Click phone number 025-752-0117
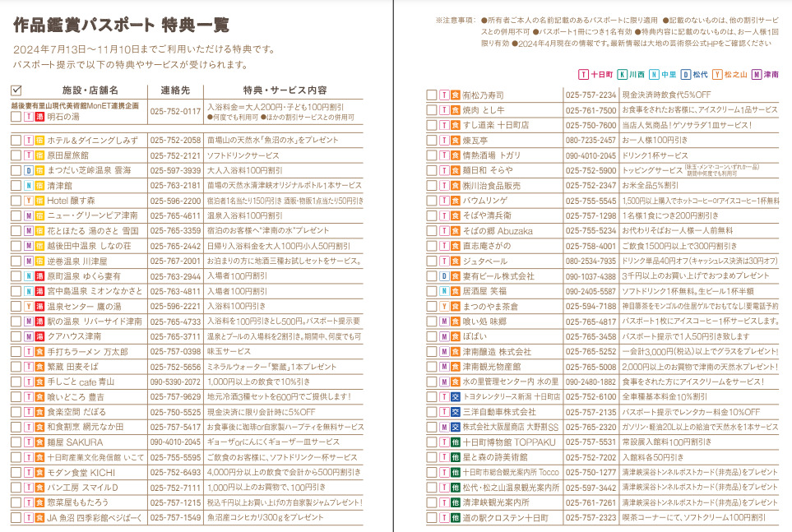Viewport: 792px width, 532px height. click(x=175, y=111)
